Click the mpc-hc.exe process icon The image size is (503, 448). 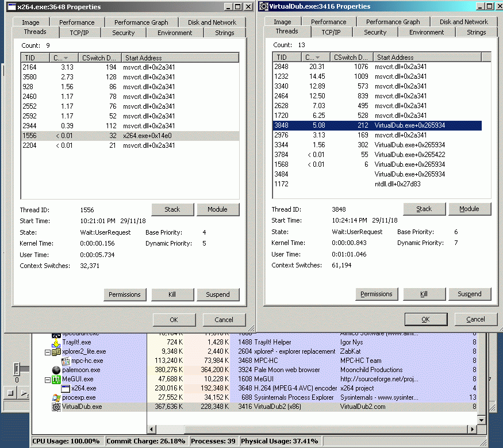(x=66, y=361)
